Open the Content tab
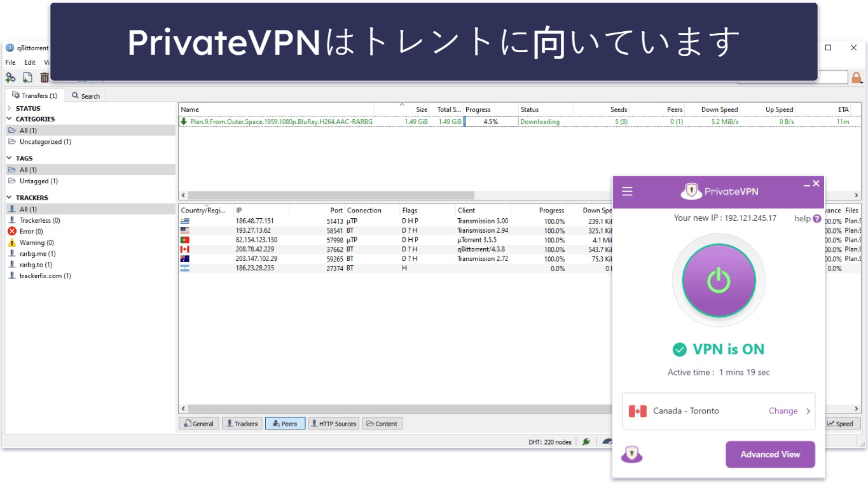This screenshot has height=488, width=868. 382,424
